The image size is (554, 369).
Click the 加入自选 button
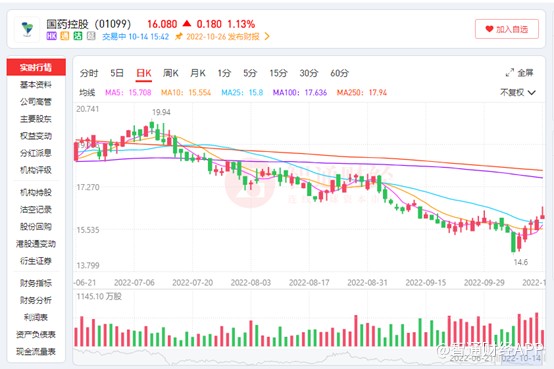coord(507,29)
